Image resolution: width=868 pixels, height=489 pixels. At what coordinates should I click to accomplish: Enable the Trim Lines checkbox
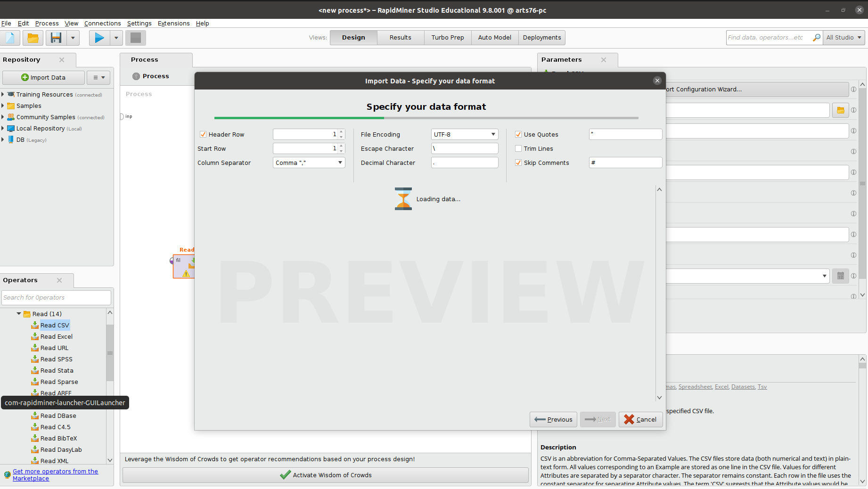[x=518, y=148]
